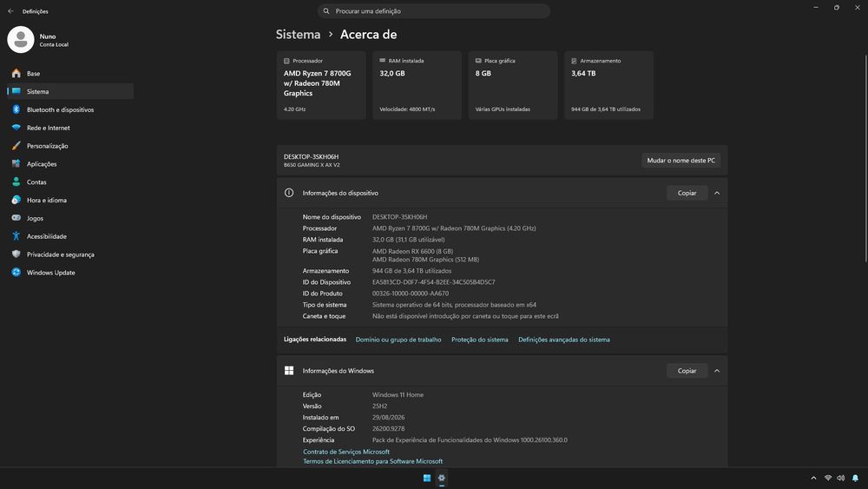Screen dimensions: 868x489
Task: Show hidden system tray icons chevron
Action: pos(813,478)
